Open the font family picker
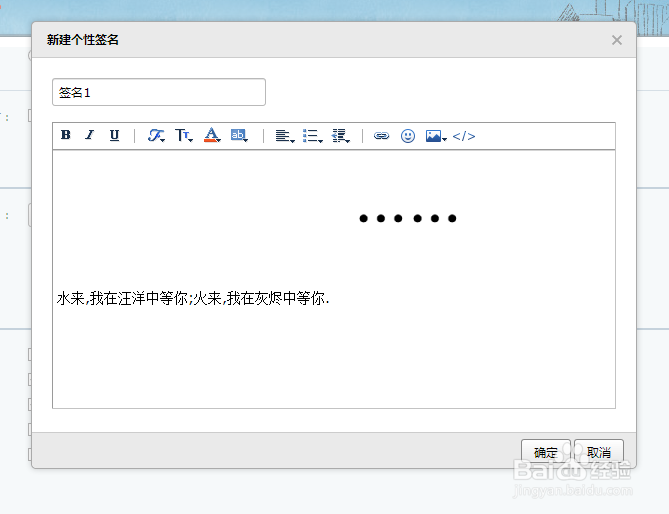 [156, 136]
